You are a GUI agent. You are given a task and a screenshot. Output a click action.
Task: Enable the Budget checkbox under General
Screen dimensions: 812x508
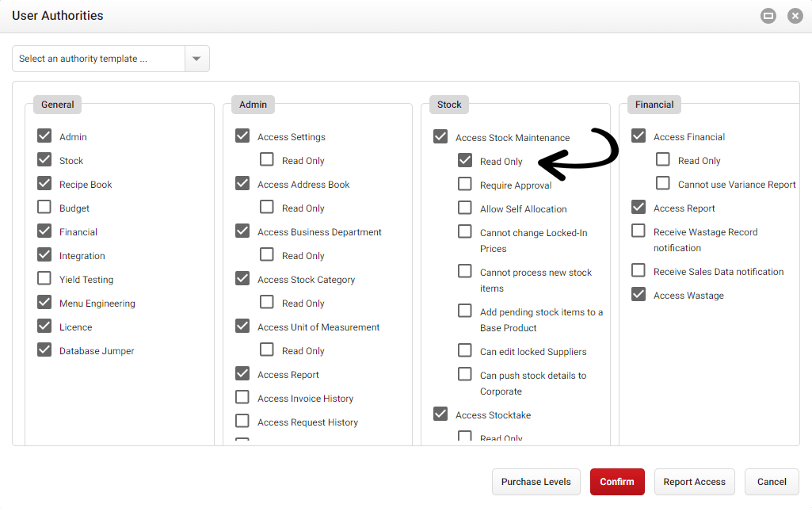tap(44, 208)
